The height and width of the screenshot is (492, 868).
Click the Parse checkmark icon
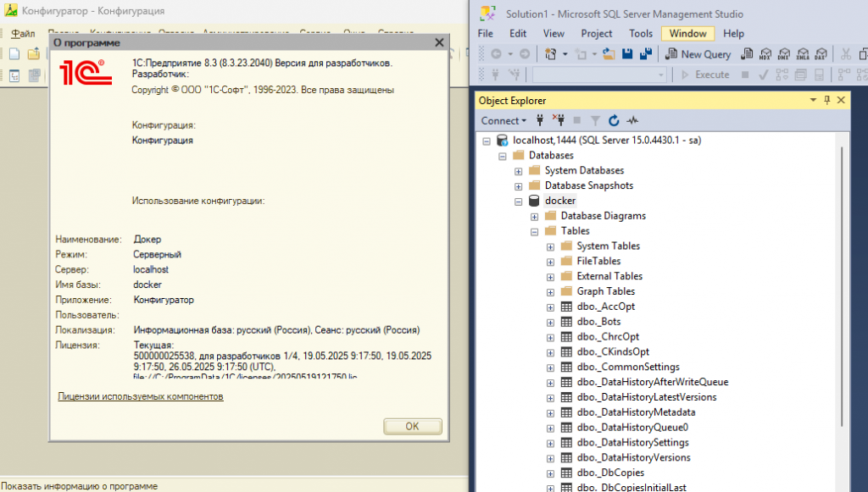764,75
